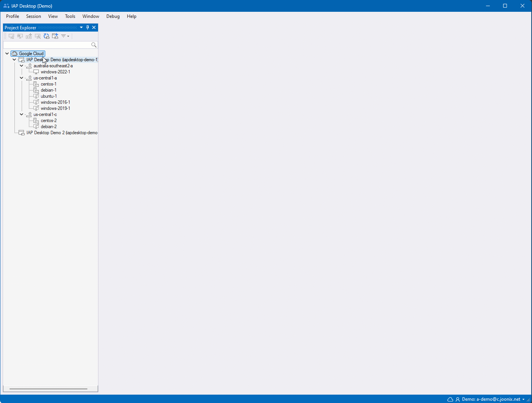Click the cloud icon in status bar

pyautogui.click(x=450, y=399)
